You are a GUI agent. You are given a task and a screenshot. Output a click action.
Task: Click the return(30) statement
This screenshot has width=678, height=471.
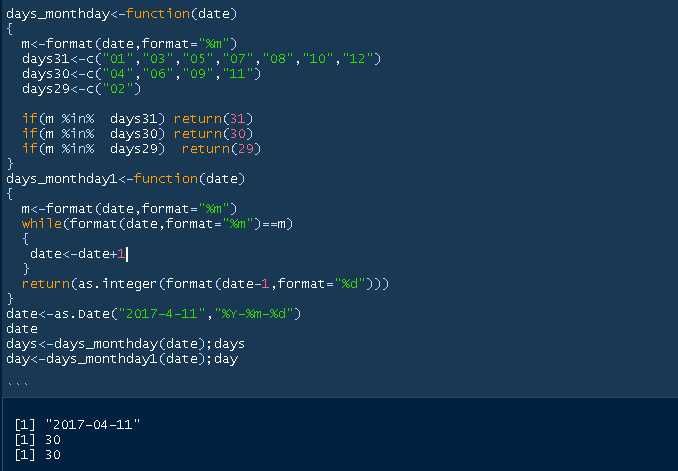(x=213, y=133)
